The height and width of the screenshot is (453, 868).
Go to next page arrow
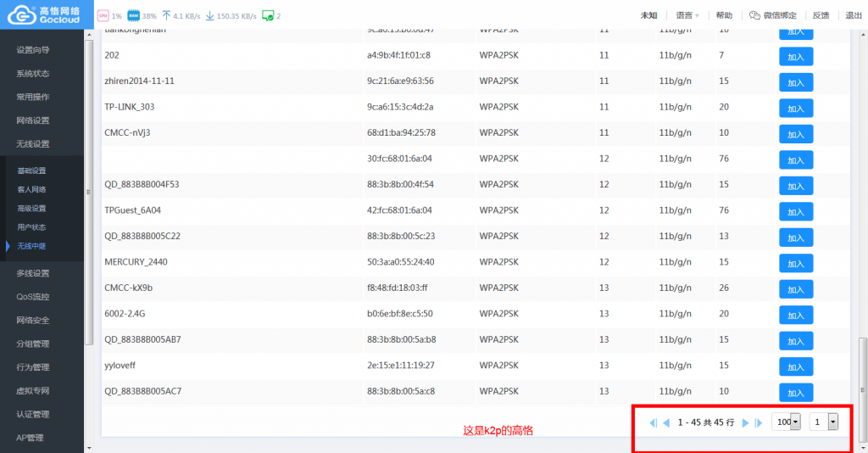click(745, 422)
